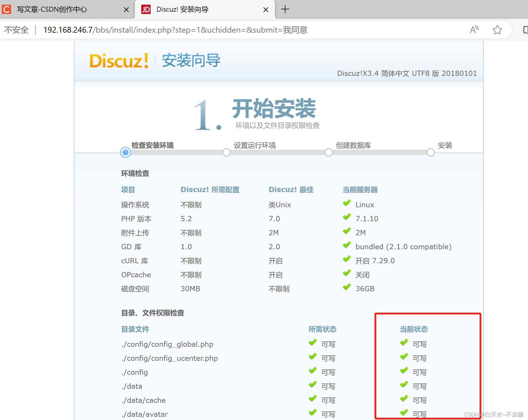Click the CSDN favicon on the first tab

click(x=6, y=9)
